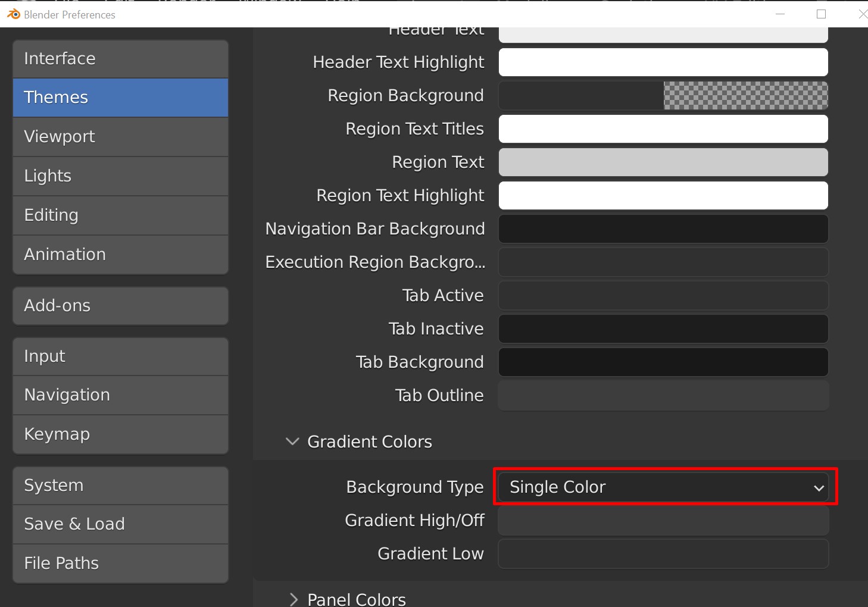868x607 pixels.
Task: Minimize the Blender Preferences window
Action: coord(780,14)
